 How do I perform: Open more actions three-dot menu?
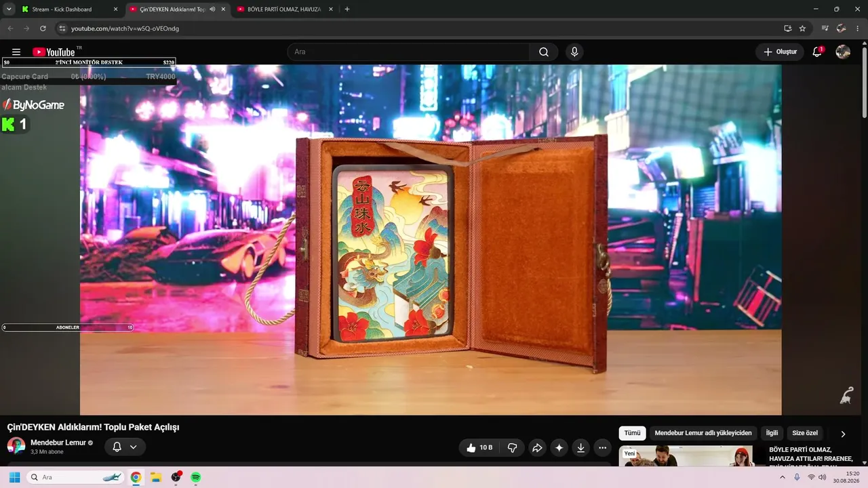[602, 447]
